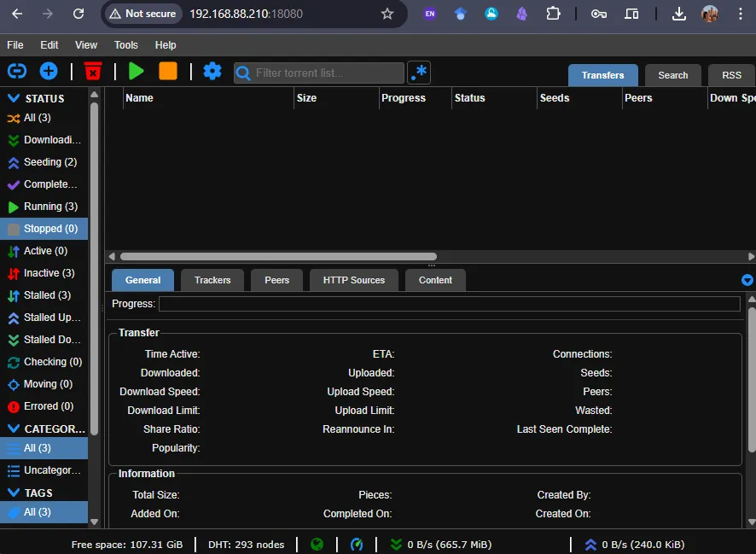This screenshot has height=554, width=756.
Task: Open the Help menu
Action: click(x=166, y=45)
